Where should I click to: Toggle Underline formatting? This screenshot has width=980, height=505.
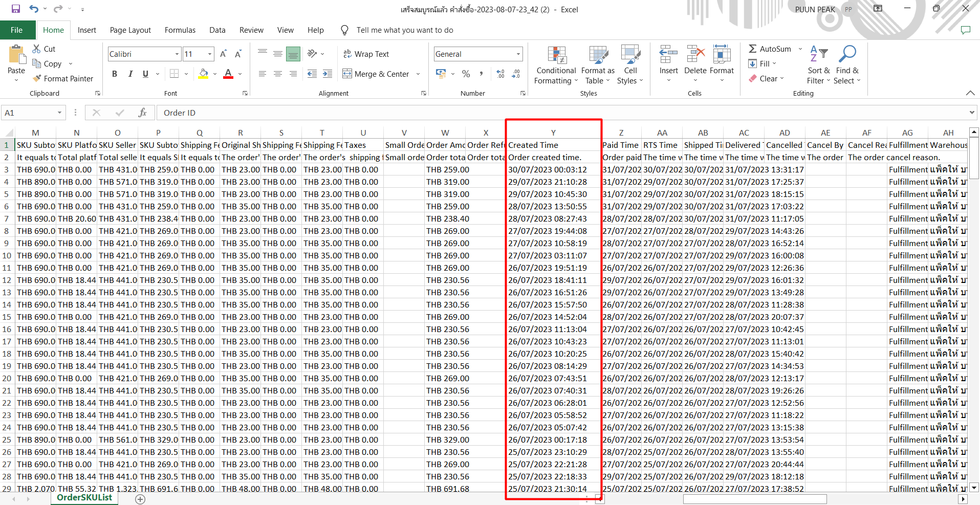pos(145,74)
